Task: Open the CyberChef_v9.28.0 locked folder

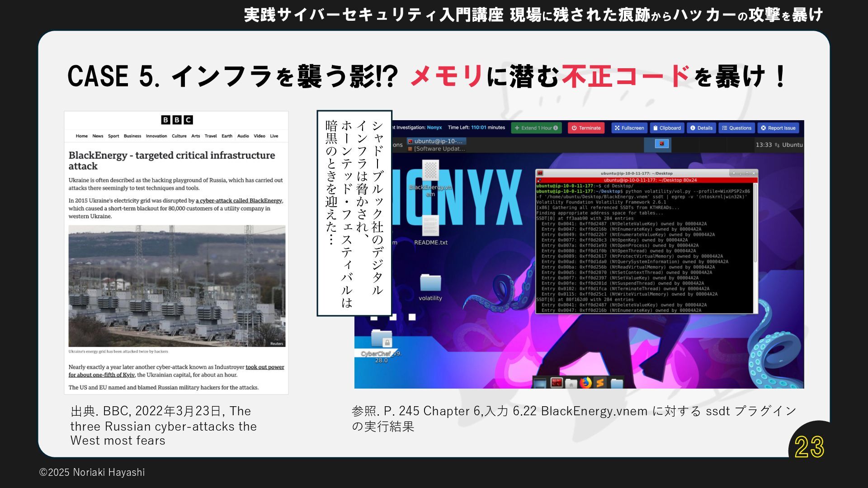Action: (x=381, y=339)
